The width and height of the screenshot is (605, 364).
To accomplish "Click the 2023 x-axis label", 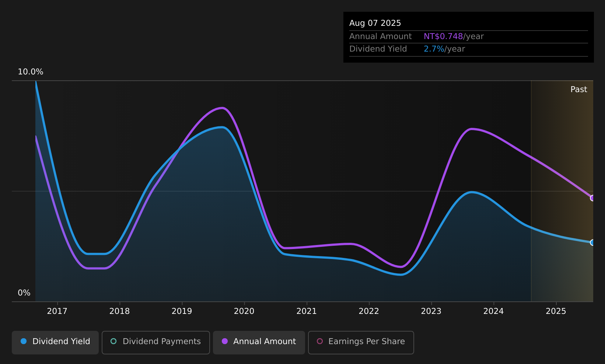I will click(431, 311).
